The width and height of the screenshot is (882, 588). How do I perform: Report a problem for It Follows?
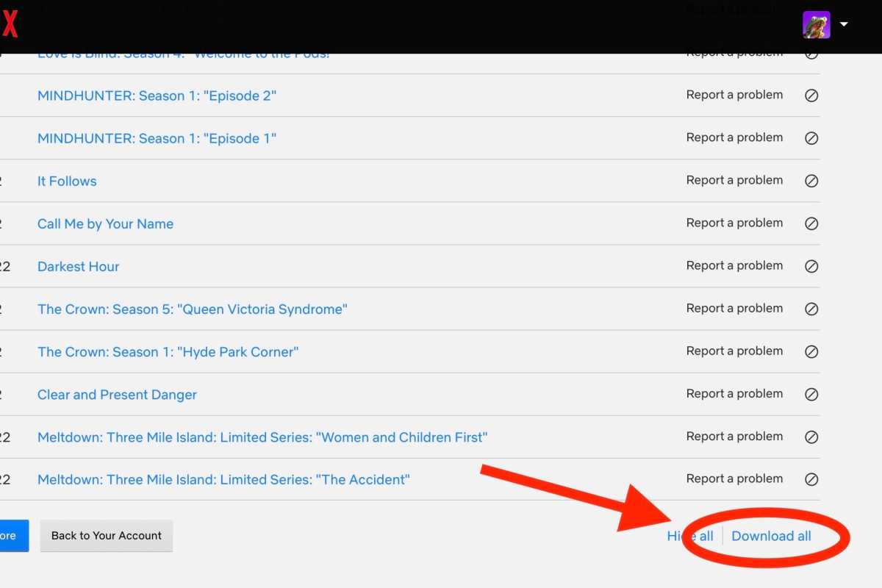point(734,180)
